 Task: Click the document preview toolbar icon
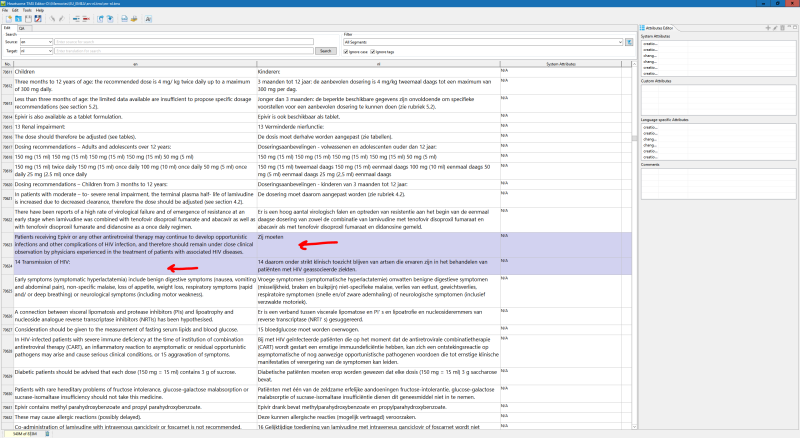click(x=124, y=19)
